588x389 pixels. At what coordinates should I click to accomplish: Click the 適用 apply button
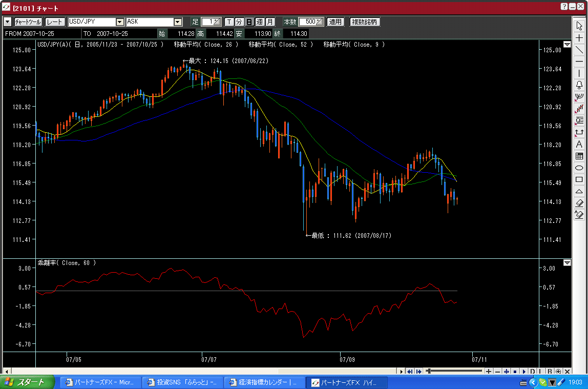coord(335,22)
